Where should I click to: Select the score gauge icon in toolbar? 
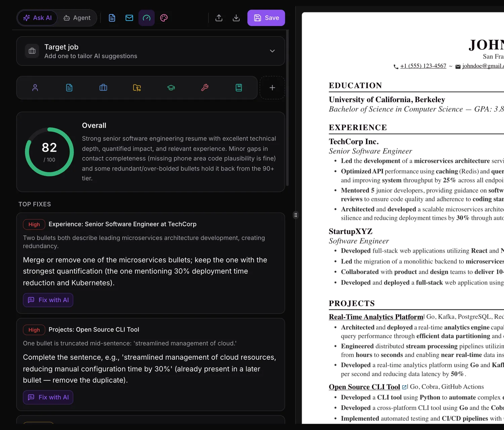146,18
